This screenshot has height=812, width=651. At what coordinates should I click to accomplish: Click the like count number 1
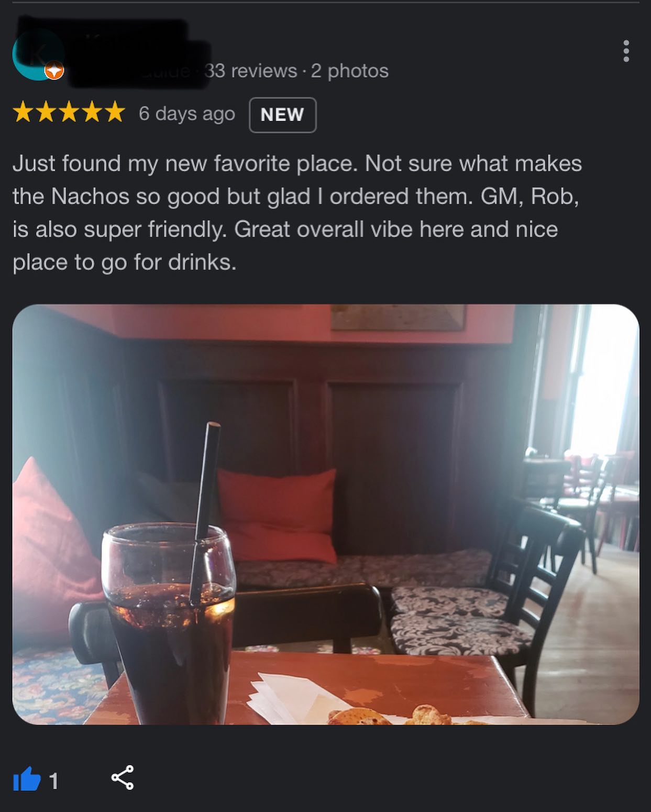(x=53, y=782)
